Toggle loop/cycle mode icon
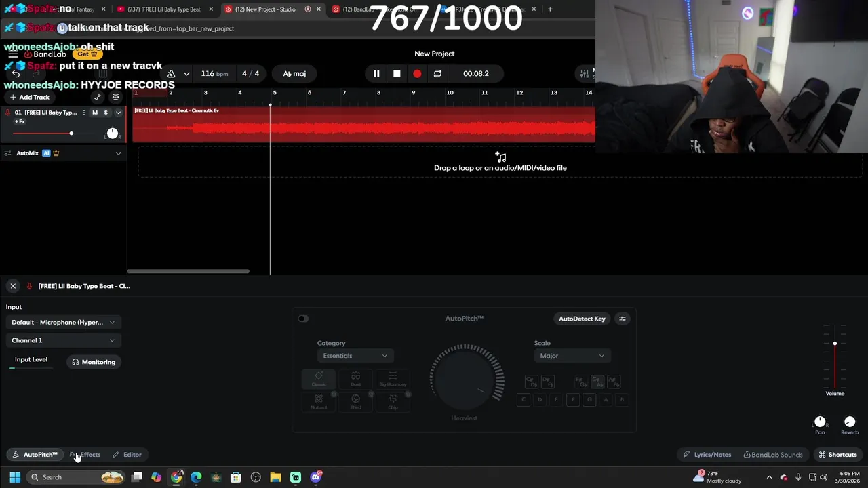This screenshot has width=868, height=488. click(x=437, y=73)
